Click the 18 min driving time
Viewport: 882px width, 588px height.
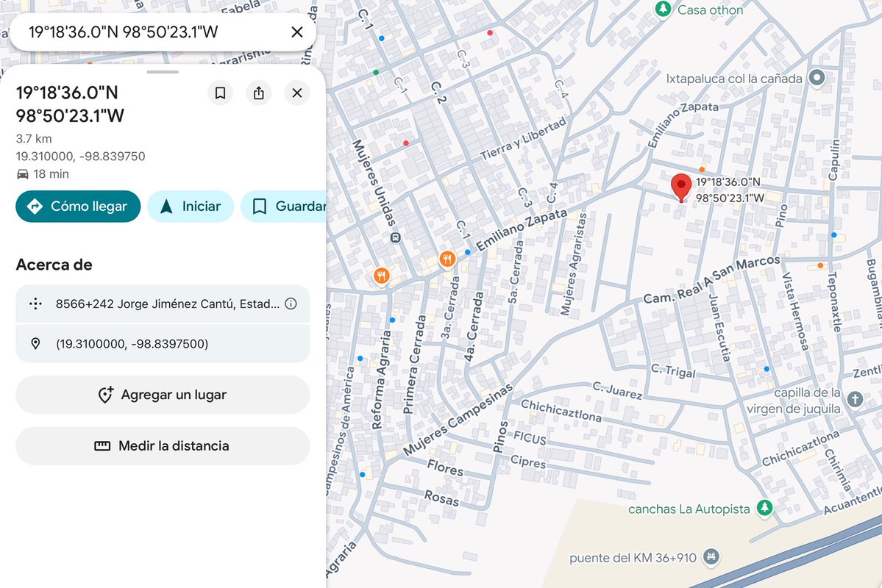[x=51, y=174]
